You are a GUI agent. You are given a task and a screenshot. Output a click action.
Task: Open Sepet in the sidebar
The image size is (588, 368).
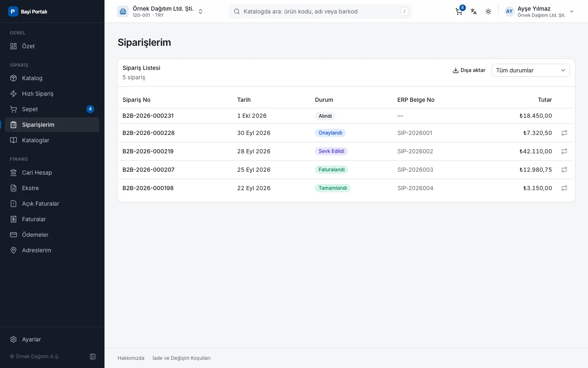point(52,109)
